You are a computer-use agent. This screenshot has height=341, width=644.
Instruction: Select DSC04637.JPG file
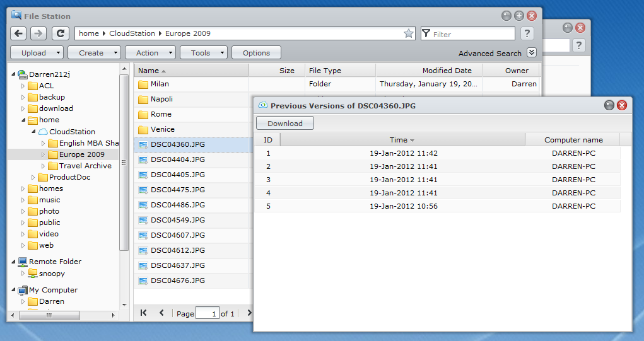[x=177, y=265]
